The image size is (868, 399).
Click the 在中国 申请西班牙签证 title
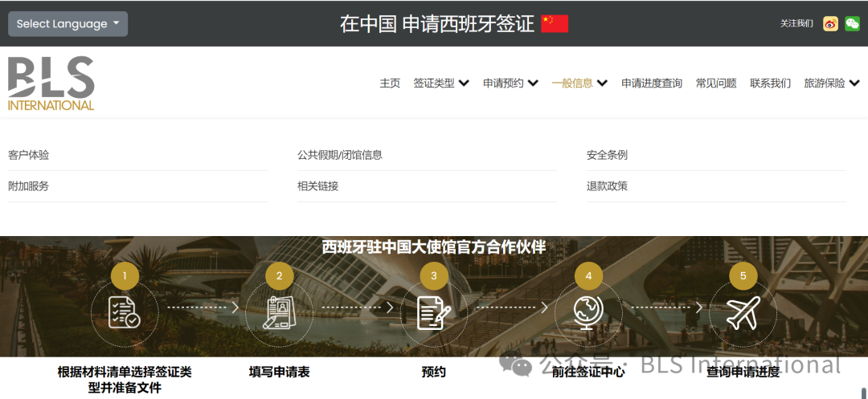click(x=437, y=24)
